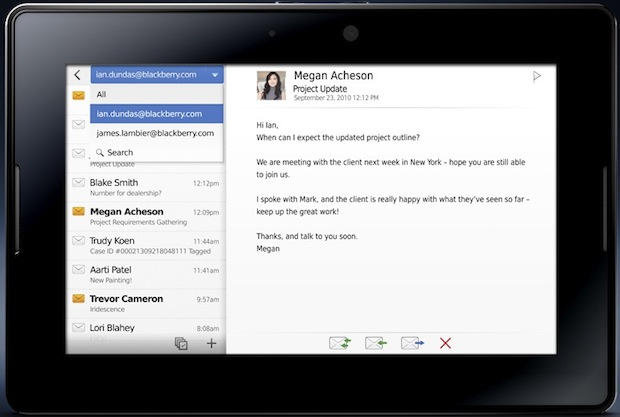This screenshot has height=417, width=620.
Task: Open the Aarti Patel New Painting email
Action: tap(145, 274)
